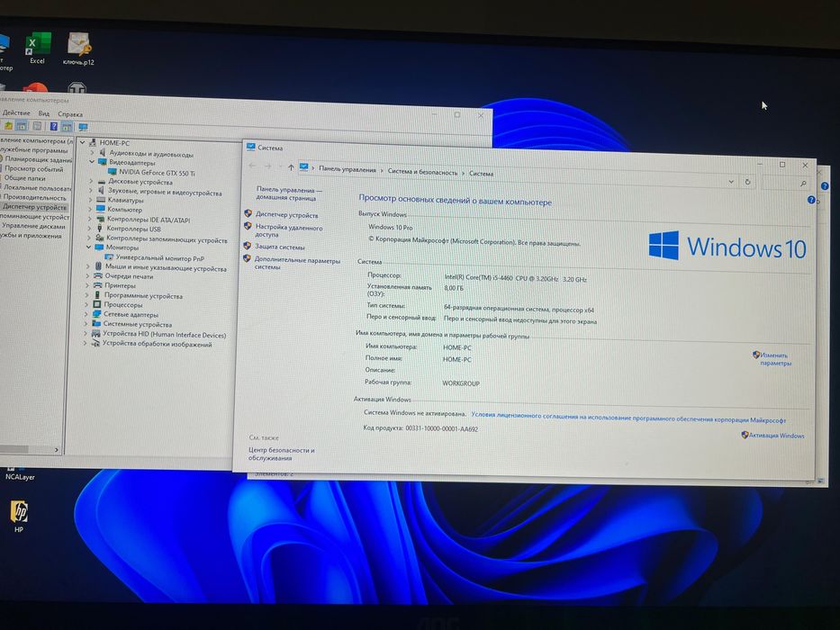Open the ключ.p12 file on the desktop

point(78,49)
